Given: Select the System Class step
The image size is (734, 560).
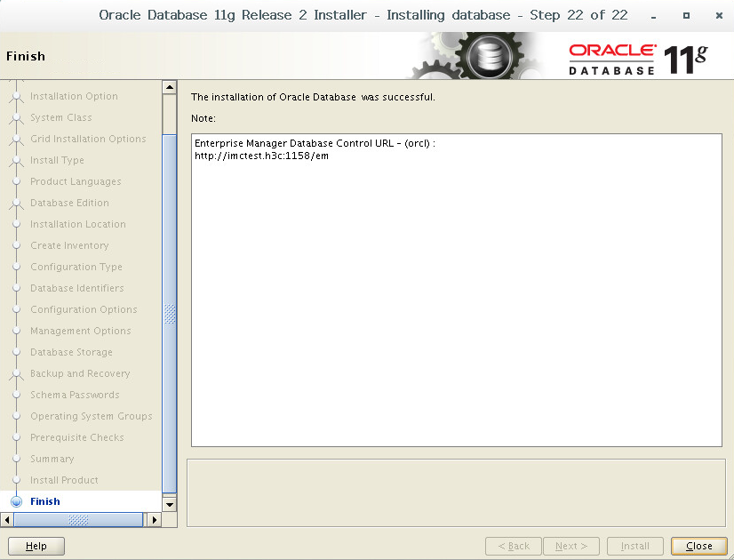Looking at the screenshot, I should pos(60,117).
